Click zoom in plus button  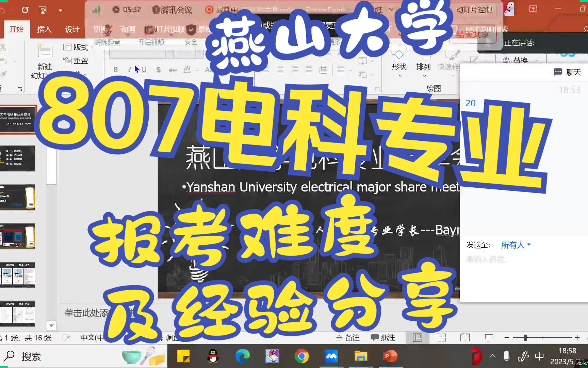click(x=577, y=337)
